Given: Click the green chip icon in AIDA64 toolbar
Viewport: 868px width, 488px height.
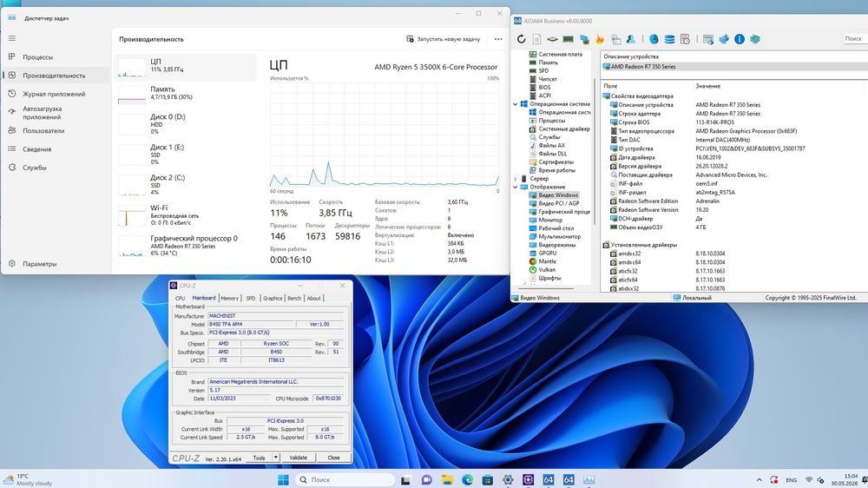Looking at the screenshot, I should click(x=552, y=39).
